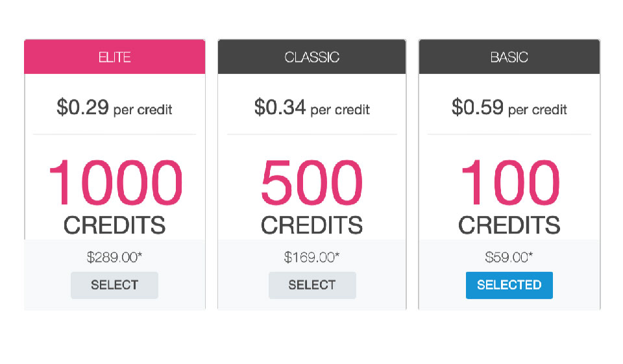
Task: Click the $289.00* total price
Action: point(114,257)
